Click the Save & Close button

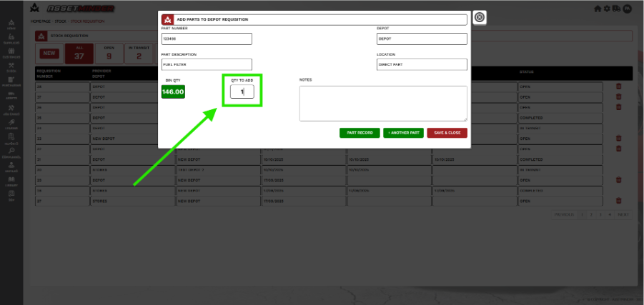(x=447, y=133)
